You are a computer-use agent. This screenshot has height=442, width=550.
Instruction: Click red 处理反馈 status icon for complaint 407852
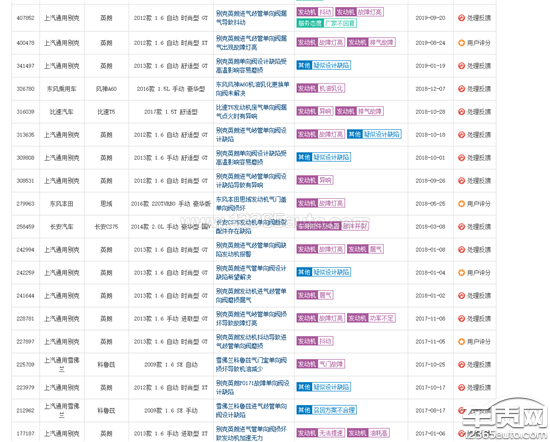[x=462, y=18]
